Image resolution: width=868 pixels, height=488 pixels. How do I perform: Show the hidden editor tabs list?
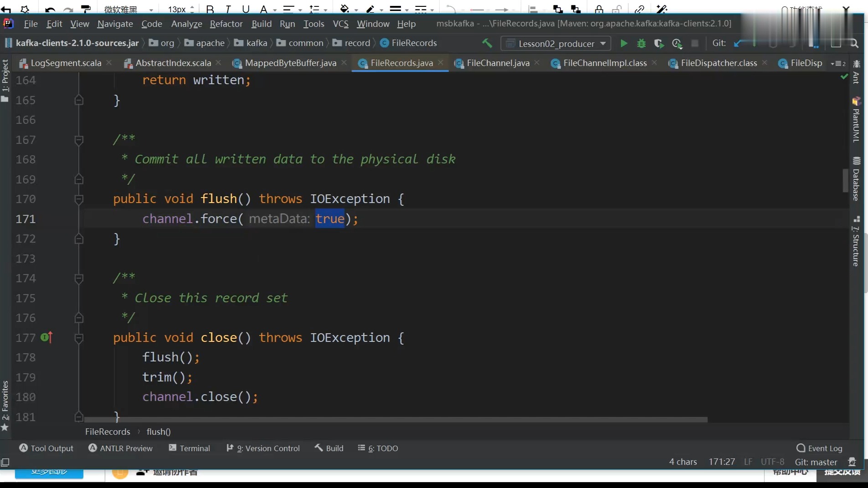(838, 63)
